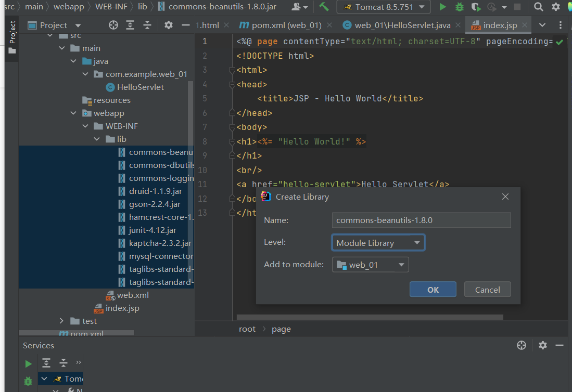Build project with hammer icon
572x392 pixels.
[324, 7]
